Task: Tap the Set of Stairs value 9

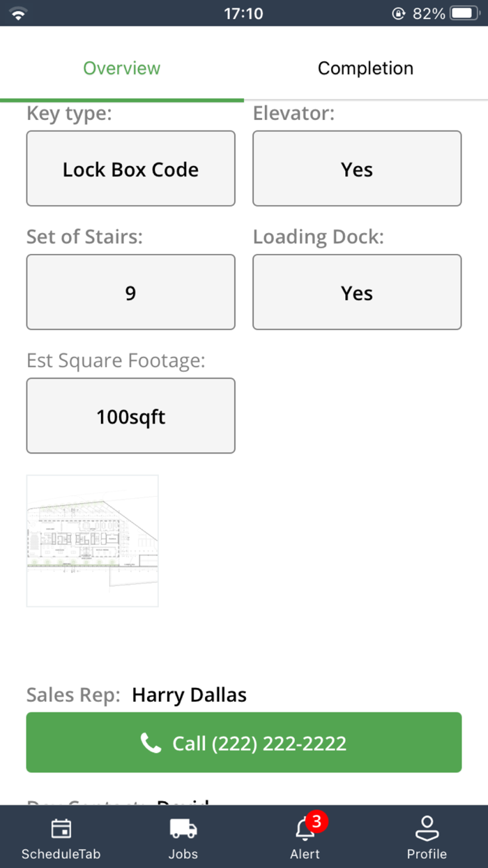Action: click(131, 292)
